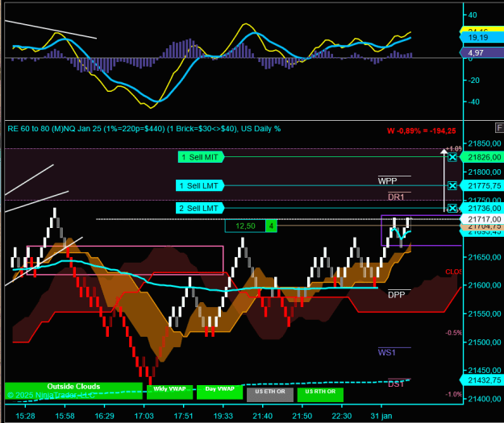504x423 pixels.
Task: Click the 21500,00 price axis label
Action: tap(485, 342)
